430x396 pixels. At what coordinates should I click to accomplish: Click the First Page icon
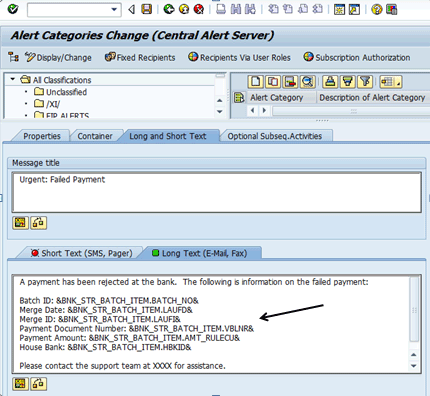(273, 9)
